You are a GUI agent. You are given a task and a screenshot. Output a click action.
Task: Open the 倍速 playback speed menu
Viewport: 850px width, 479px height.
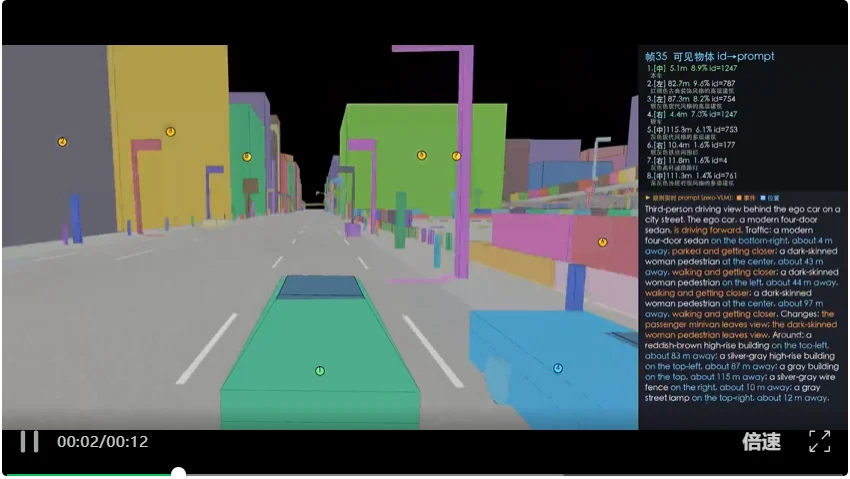pyautogui.click(x=761, y=442)
